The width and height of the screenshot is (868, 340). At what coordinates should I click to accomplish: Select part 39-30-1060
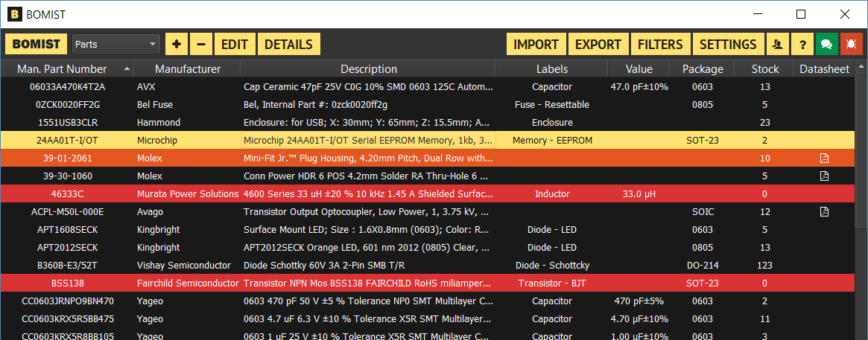428,176
